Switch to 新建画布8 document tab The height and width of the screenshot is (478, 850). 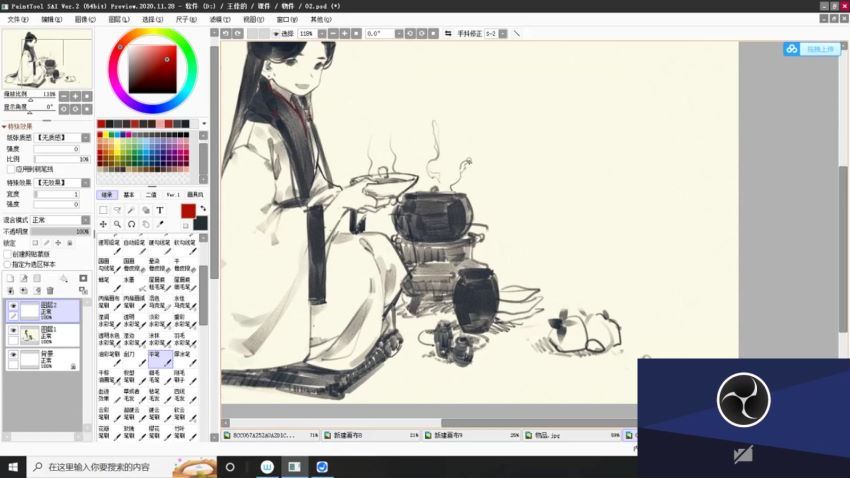371,435
